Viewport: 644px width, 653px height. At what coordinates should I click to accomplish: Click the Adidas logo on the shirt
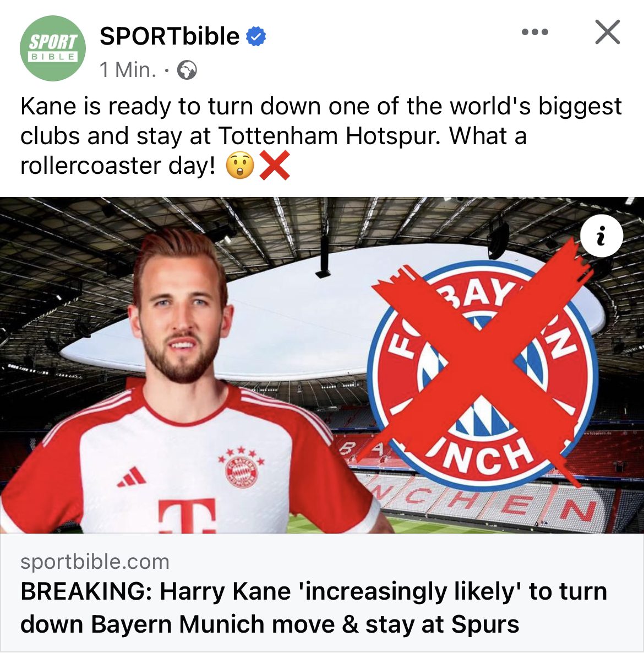click(131, 478)
